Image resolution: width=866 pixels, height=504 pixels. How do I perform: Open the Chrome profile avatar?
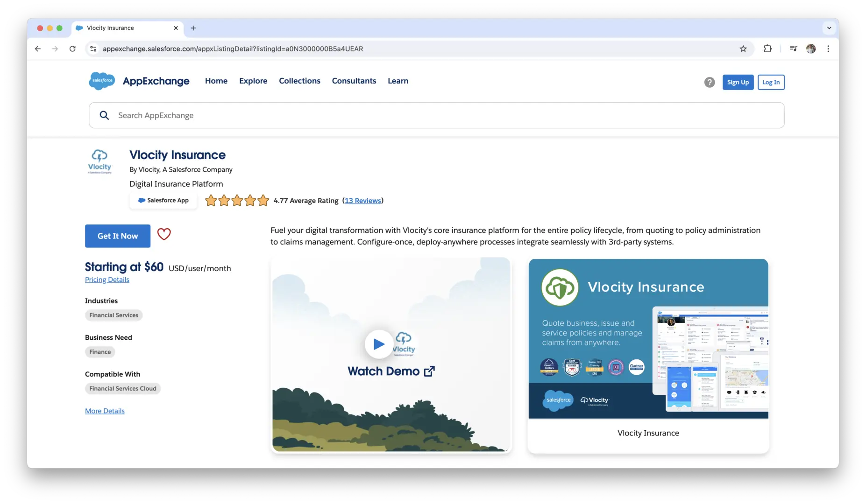(x=811, y=49)
